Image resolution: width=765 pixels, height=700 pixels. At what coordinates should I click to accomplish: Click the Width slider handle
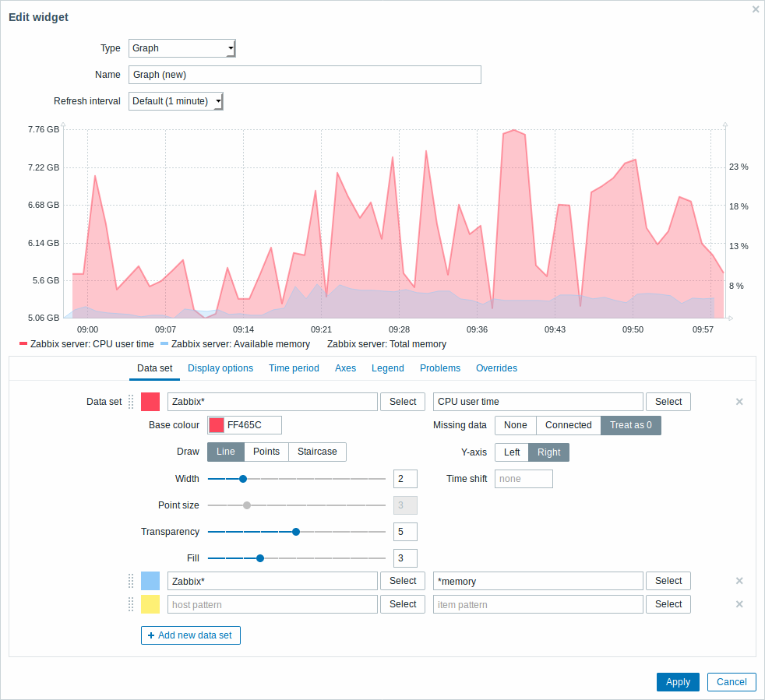point(243,479)
